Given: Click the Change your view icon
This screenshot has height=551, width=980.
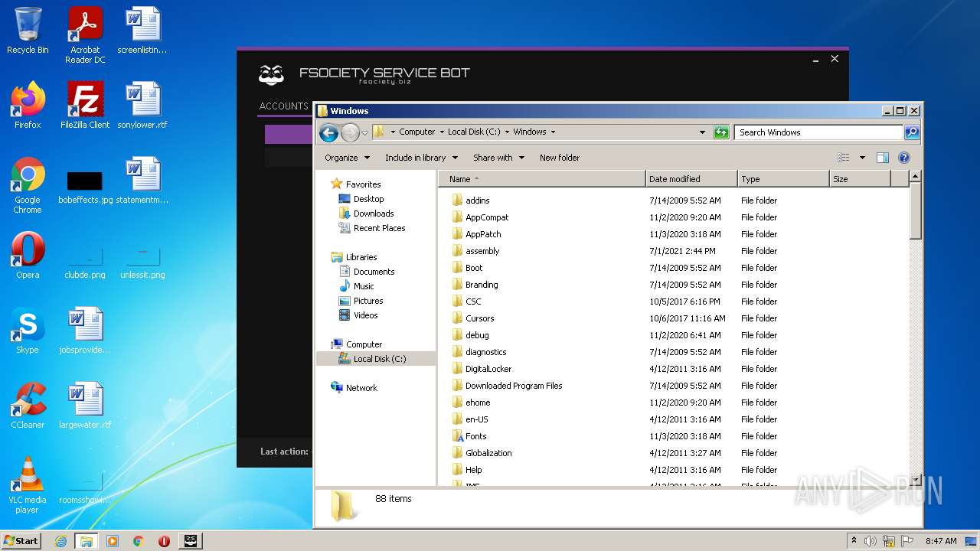Looking at the screenshot, I should 844,158.
